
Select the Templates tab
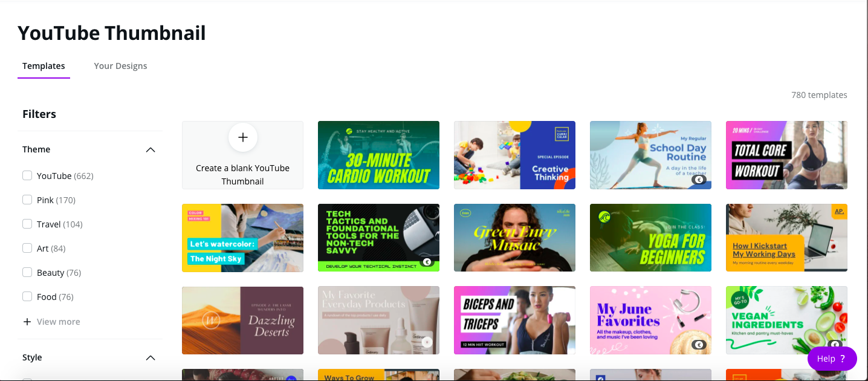[x=44, y=66]
